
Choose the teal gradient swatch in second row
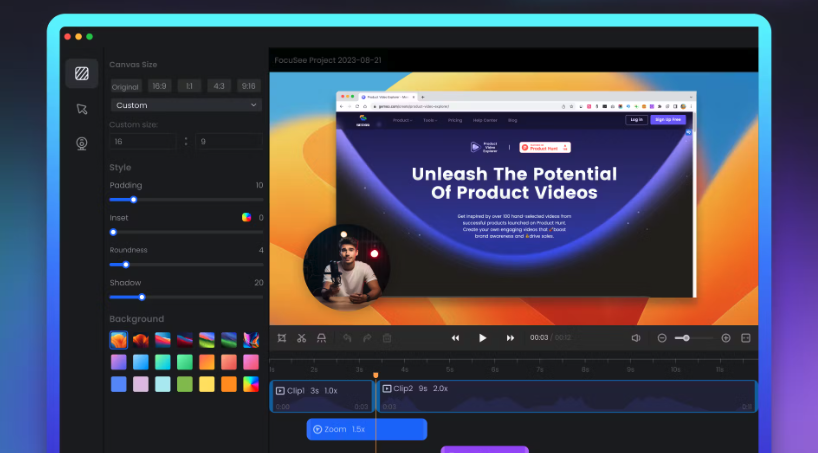[x=163, y=362]
